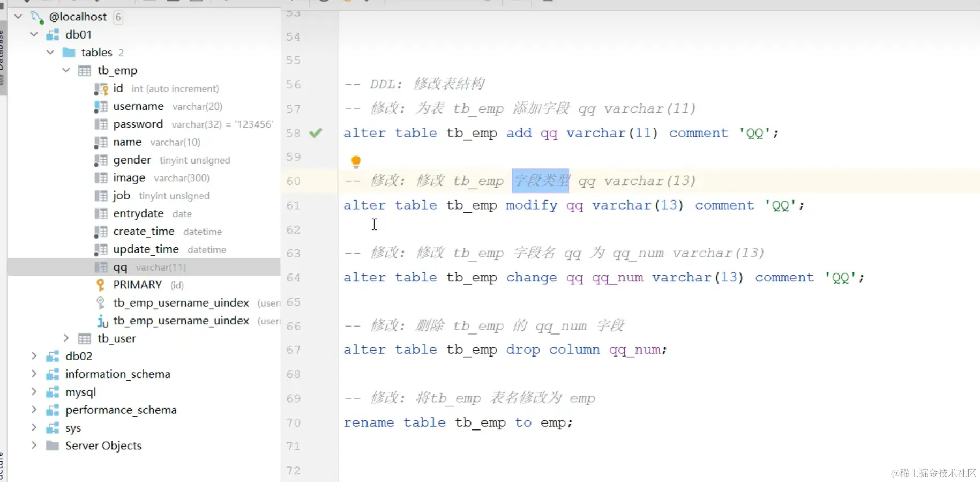Click the green checkmark on line 58
The width and height of the screenshot is (980, 482).
tap(316, 132)
